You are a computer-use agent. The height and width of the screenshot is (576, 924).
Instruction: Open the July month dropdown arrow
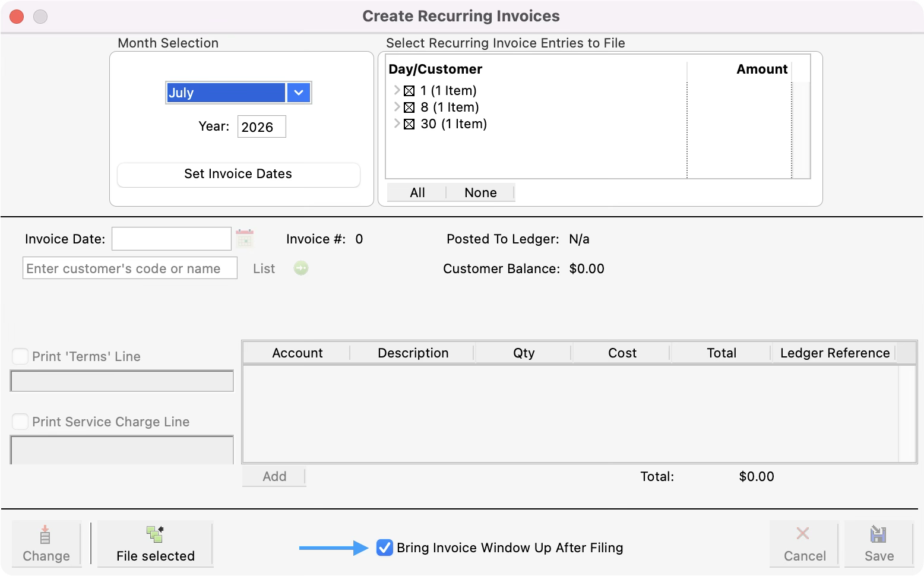coord(299,93)
